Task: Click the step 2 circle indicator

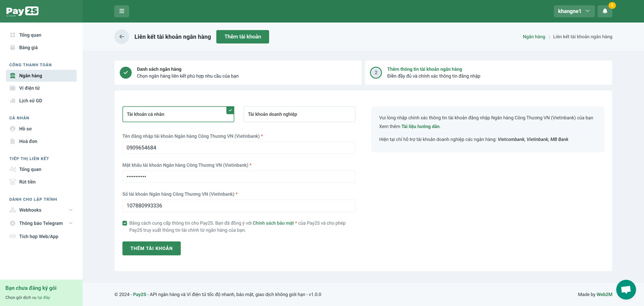Action: (376, 73)
